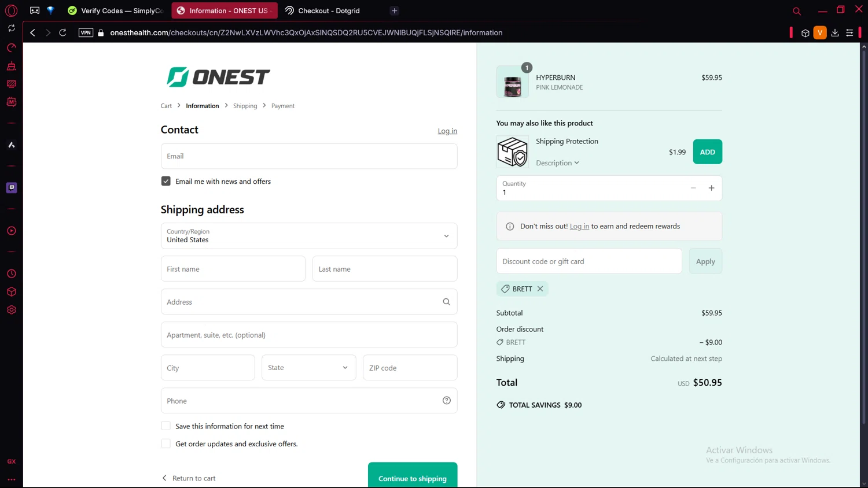This screenshot has height=488, width=868.
Task: Open the State dropdown
Action: [x=309, y=368]
